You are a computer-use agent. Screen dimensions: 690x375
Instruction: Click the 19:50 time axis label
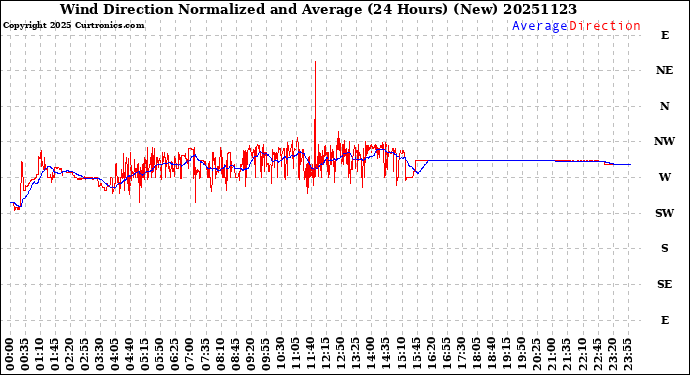(x=522, y=354)
